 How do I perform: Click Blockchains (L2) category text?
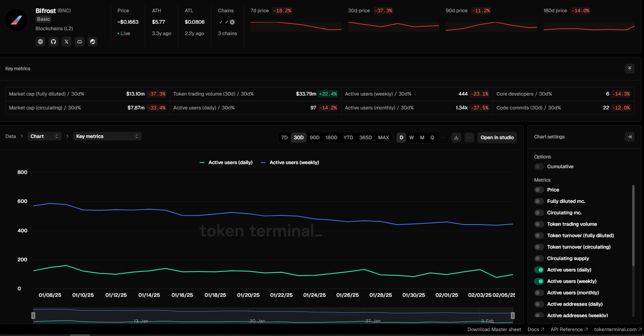[x=54, y=29]
